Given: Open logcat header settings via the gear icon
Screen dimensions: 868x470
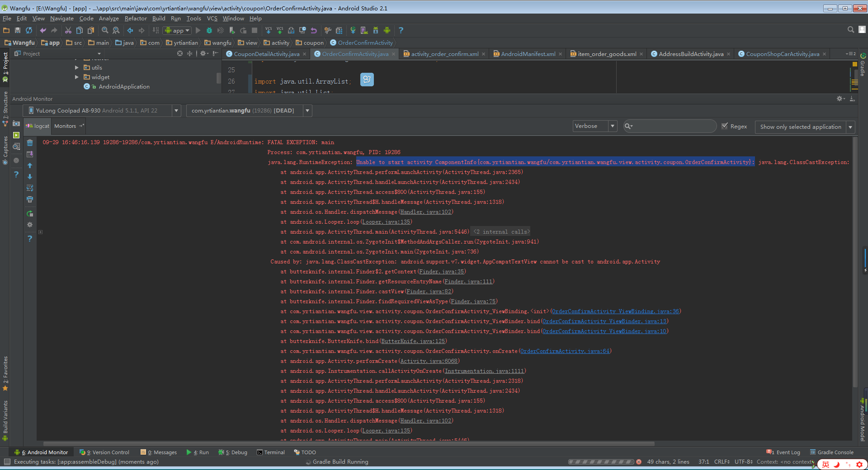Looking at the screenshot, I should [30, 225].
